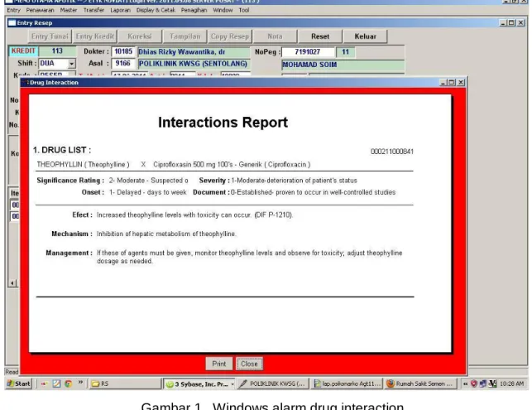532x410 pixels.
Task: Open the Tool menu
Action: pyautogui.click(x=243, y=10)
